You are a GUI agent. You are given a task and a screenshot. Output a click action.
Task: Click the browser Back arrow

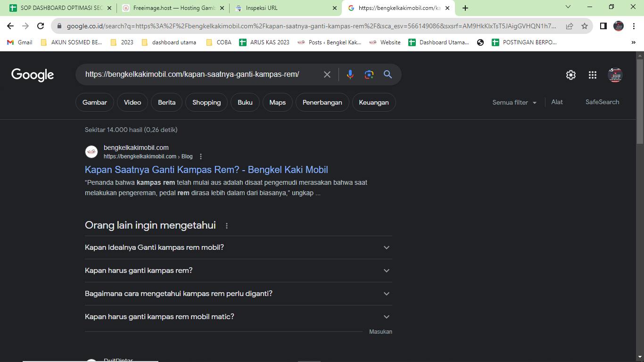(x=10, y=26)
